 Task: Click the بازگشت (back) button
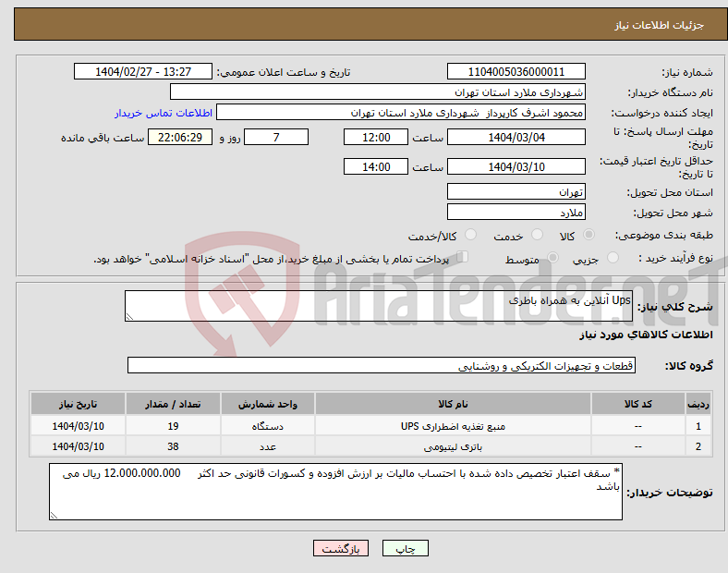click(341, 548)
